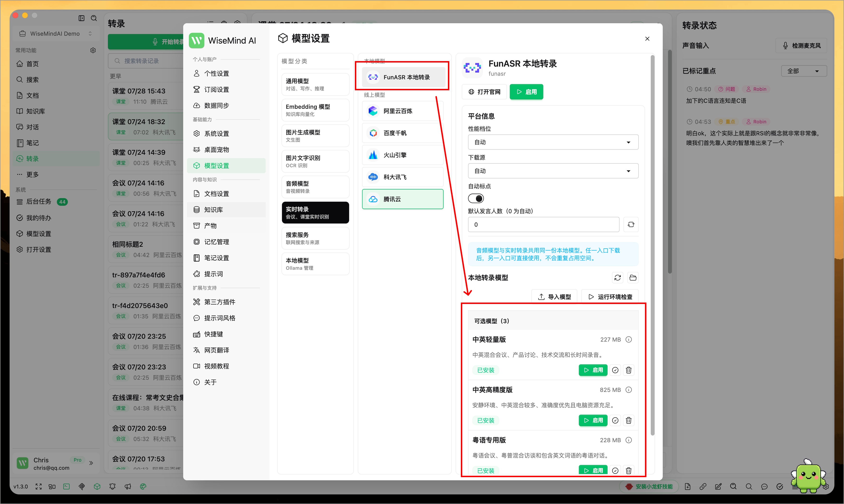
Task: Delete the 粤语专用版 model
Action: pos(629,470)
